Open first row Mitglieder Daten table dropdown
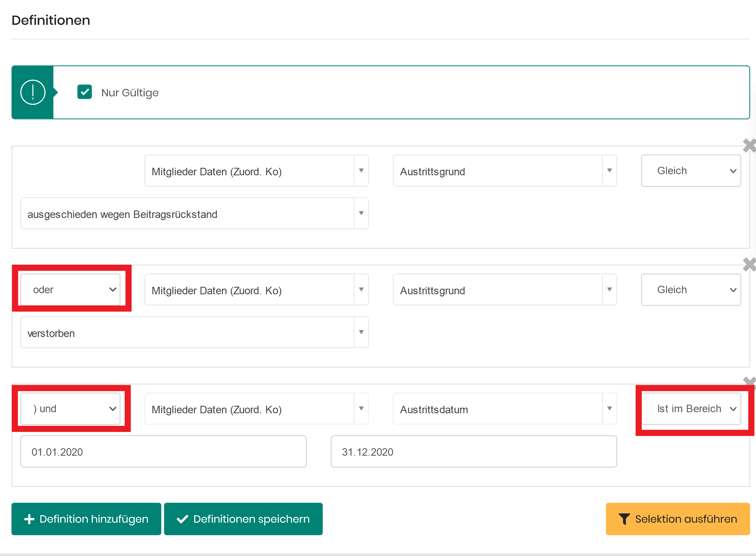Viewport: 756px width, 556px height. (256, 171)
